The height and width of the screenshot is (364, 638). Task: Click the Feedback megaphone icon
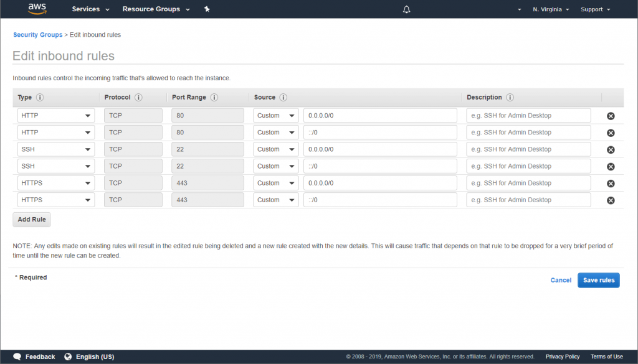tap(16, 356)
